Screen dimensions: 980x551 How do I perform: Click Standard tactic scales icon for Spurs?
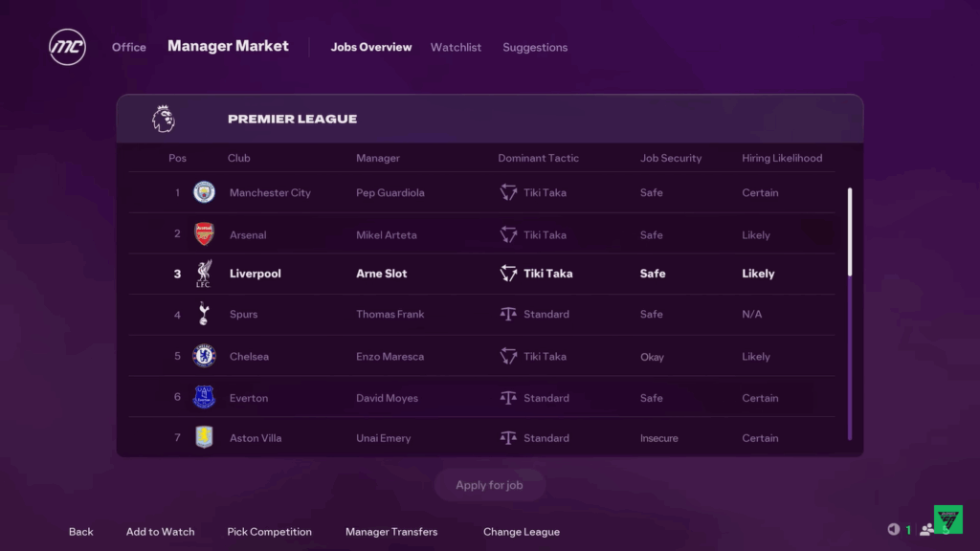pos(508,314)
